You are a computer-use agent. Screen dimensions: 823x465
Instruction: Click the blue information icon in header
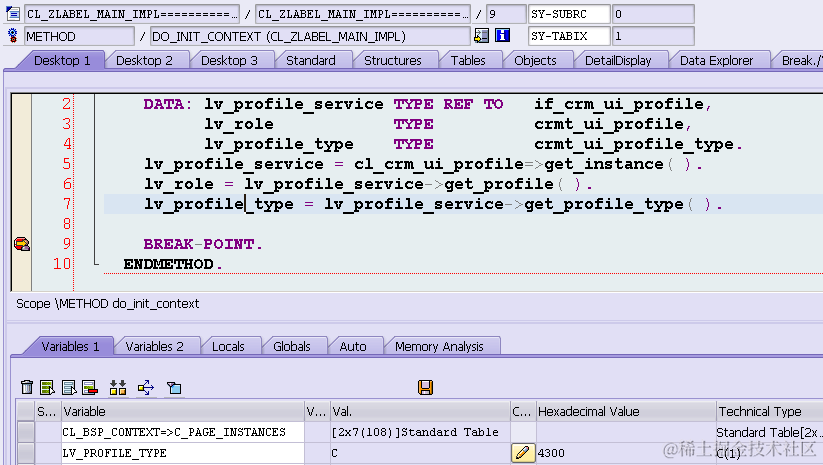tap(502, 36)
